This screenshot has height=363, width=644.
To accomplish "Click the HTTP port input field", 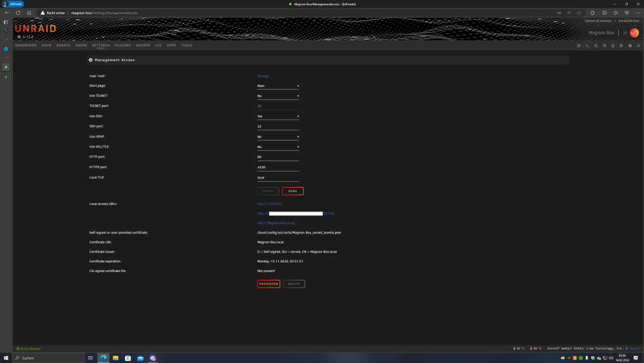I will point(278,157).
